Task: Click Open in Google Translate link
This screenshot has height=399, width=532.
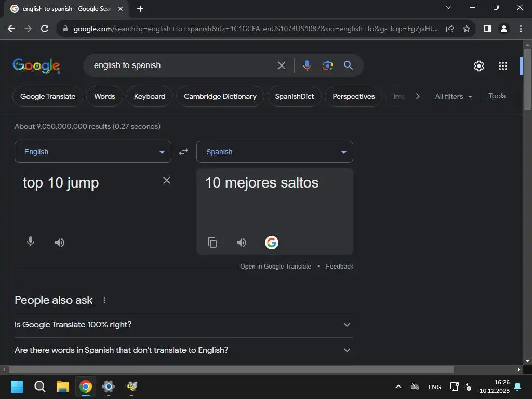Action: [275, 267]
